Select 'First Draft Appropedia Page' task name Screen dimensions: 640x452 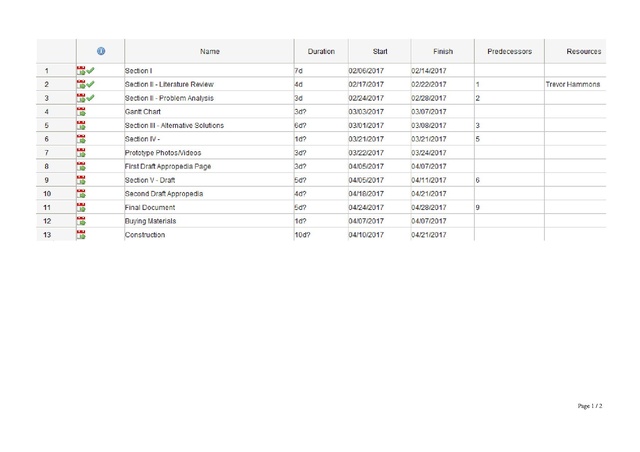[x=168, y=166]
